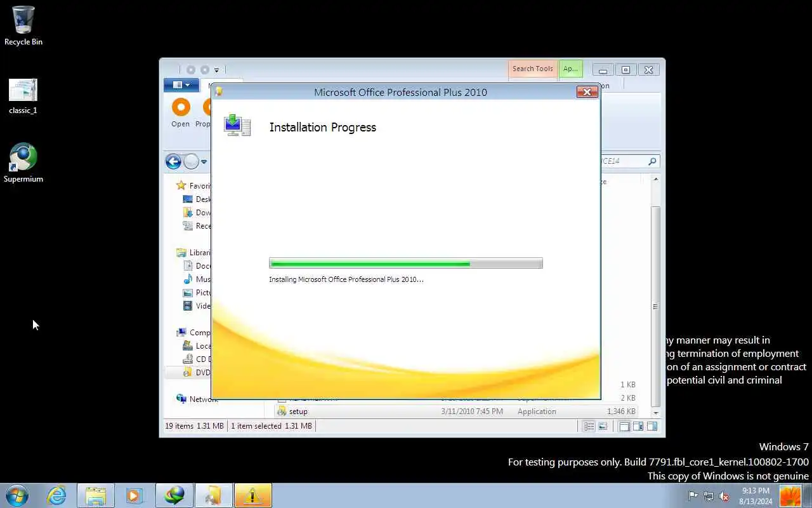
Task: Select the Search Tools contextual tab
Action: (532, 69)
